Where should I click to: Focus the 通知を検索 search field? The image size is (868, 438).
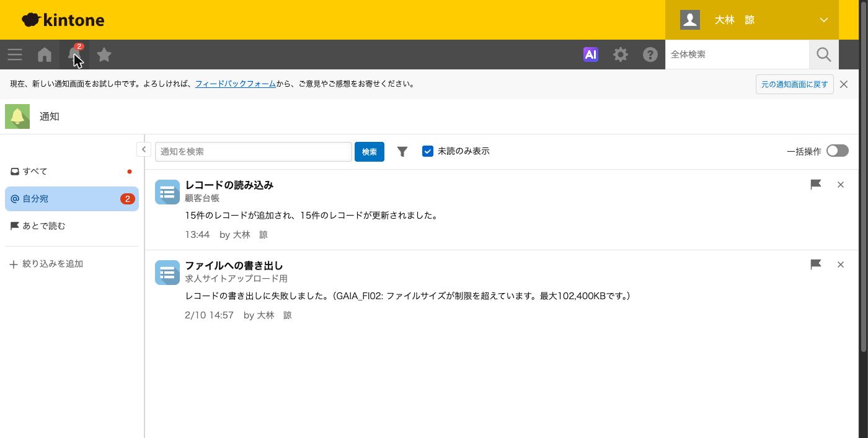click(x=254, y=152)
